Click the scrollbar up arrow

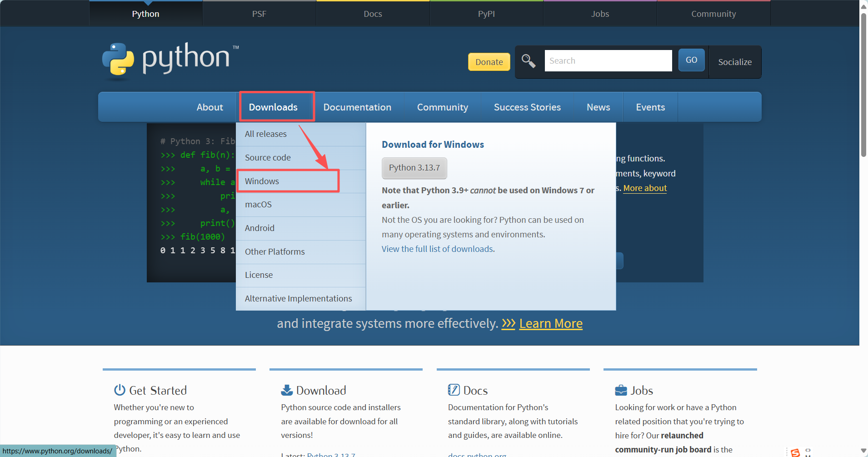(x=863, y=6)
